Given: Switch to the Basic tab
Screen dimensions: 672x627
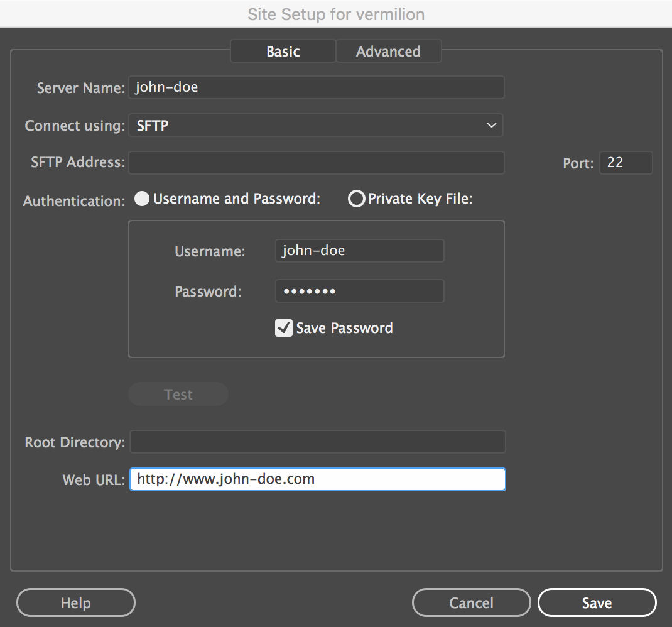Looking at the screenshot, I should tap(283, 51).
